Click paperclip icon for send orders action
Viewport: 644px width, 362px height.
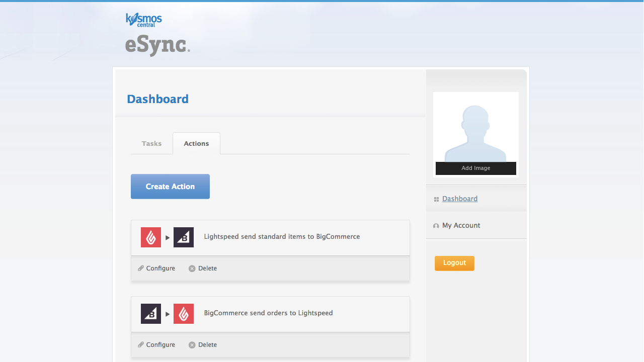[x=141, y=345]
